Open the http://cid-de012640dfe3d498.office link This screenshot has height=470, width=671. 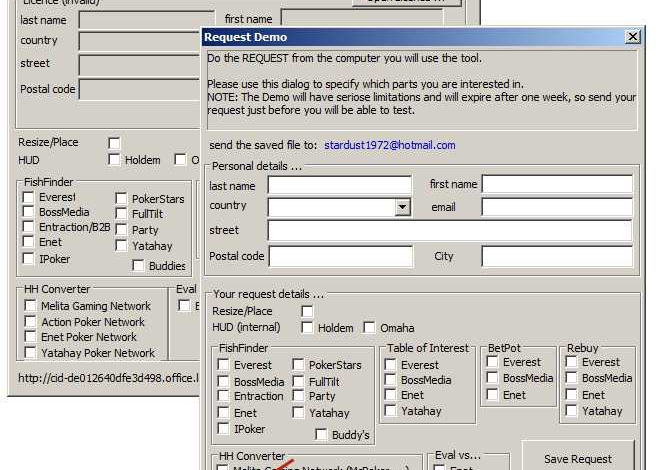click(108, 378)
